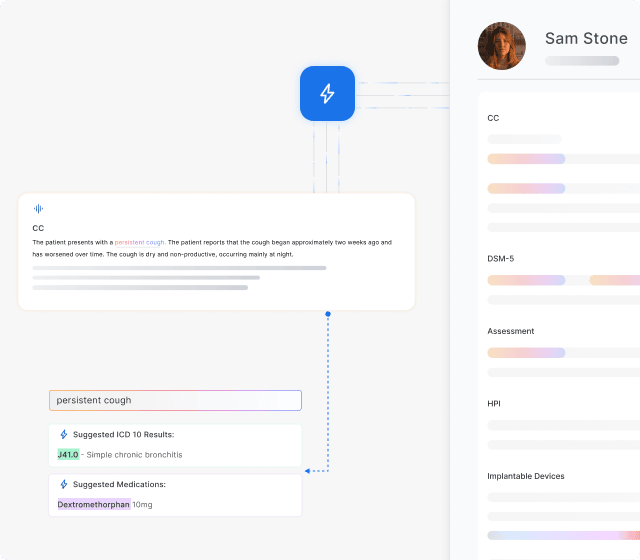Click the blue lightning bolt AI button
Screen dimensions: 640x560
pos(327,93)
